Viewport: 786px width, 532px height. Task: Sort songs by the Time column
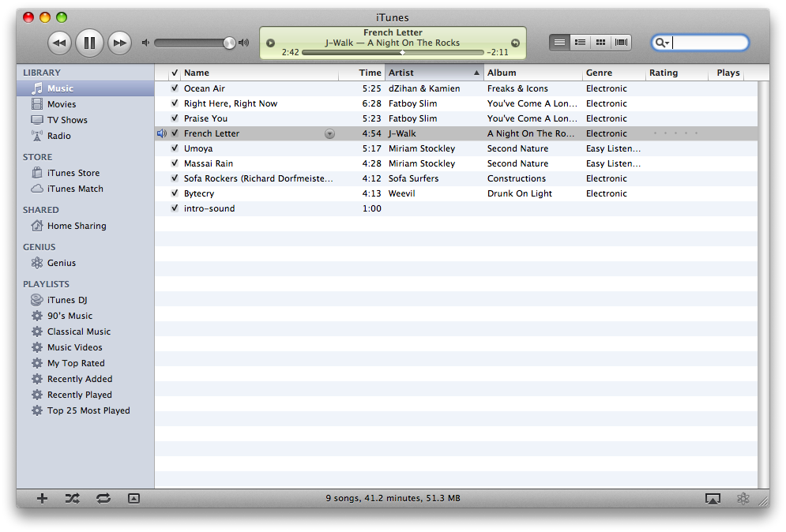[x=362, y=73]
